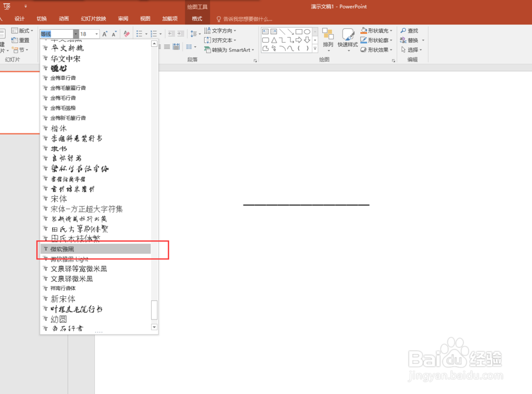Screen dimensions: 532x394
Task: Choose 华文中宋 font in list
Action: coord(95,58)
